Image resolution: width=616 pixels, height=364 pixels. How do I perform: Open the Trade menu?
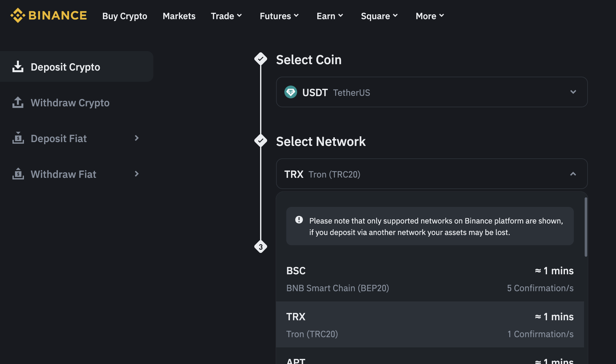click(226, 16)
